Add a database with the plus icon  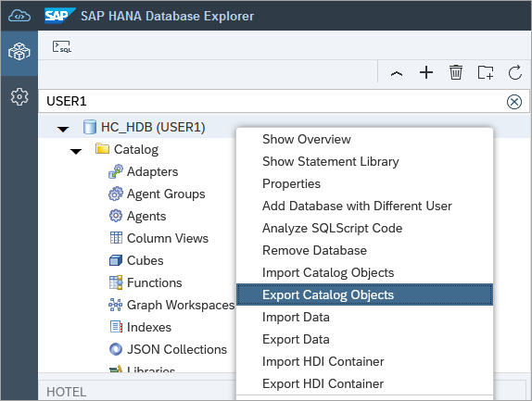click(x=426, y=72)
